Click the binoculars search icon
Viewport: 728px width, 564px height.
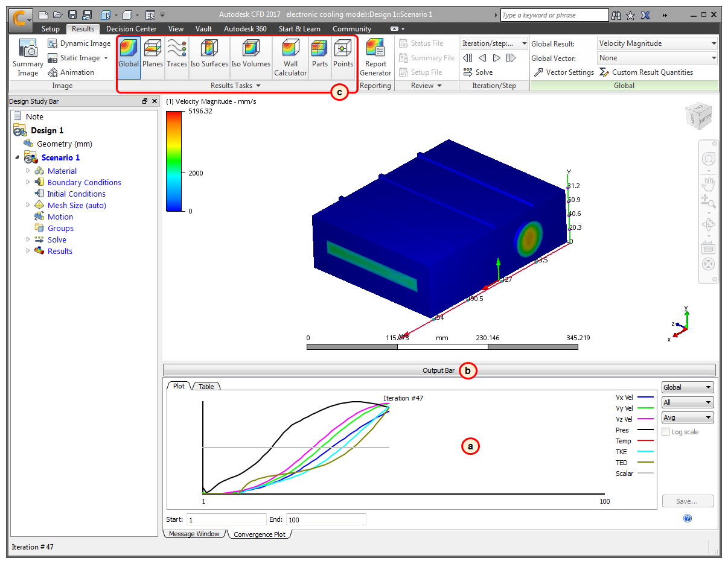(616, 15)
